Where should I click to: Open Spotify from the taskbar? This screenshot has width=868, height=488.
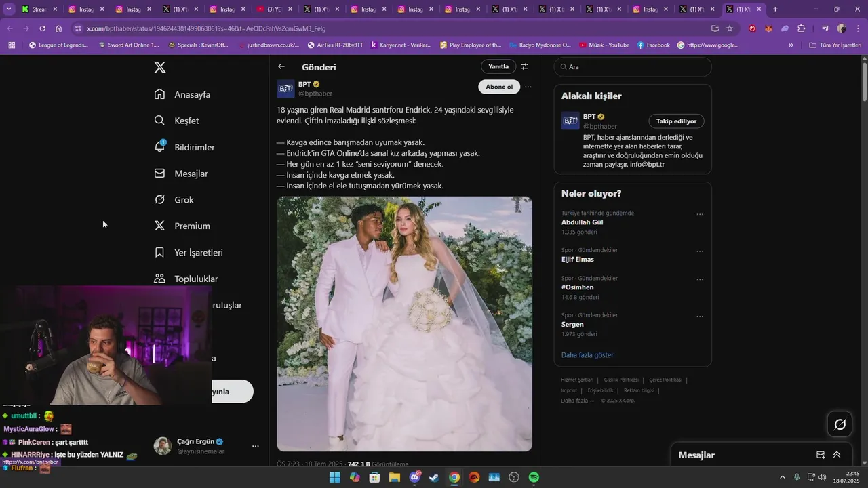(534, 477)
